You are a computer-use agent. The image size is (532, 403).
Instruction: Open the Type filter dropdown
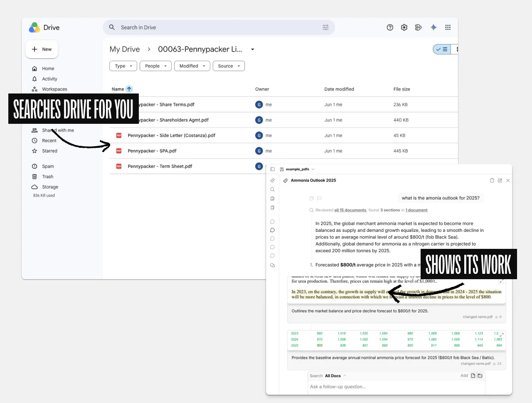123,66
